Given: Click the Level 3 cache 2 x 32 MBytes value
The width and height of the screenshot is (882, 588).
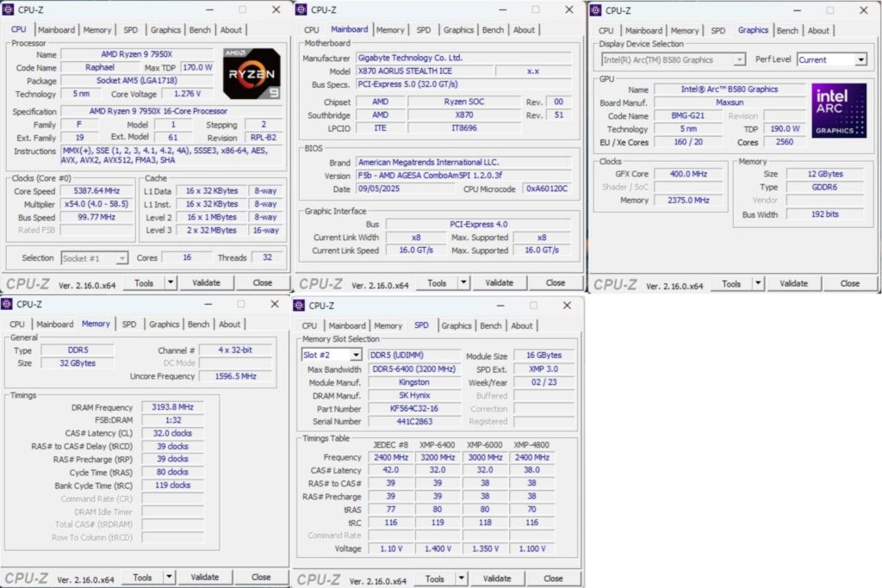Looking at the screenshot, I should pyautogui.click(x=212, y=230).
